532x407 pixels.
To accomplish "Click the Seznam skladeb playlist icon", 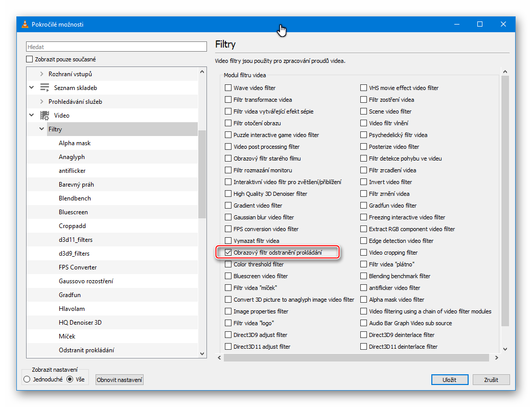I will click(45, 87).
